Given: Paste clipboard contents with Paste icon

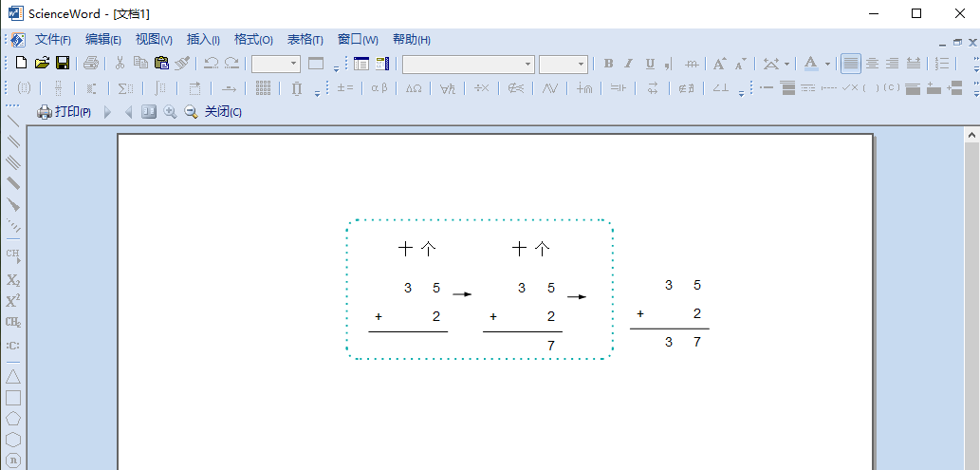Looking at the screenshot, I should click(x=161, y=63).
